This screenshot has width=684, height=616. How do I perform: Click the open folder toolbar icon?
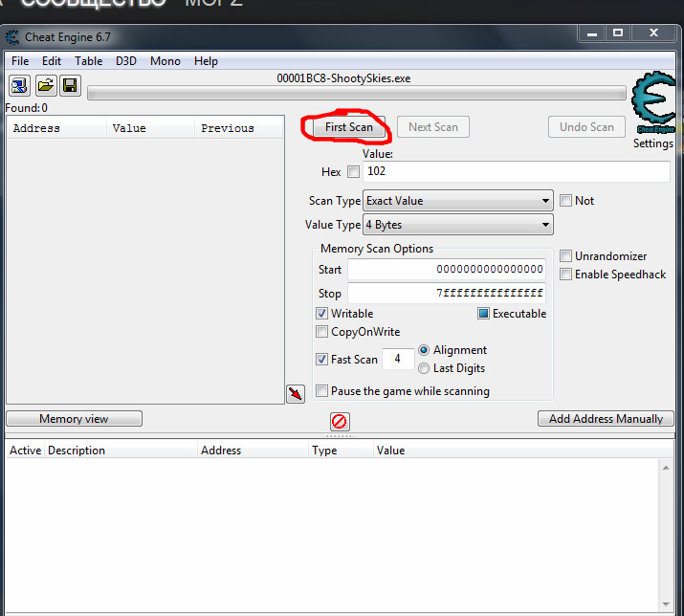45,85
